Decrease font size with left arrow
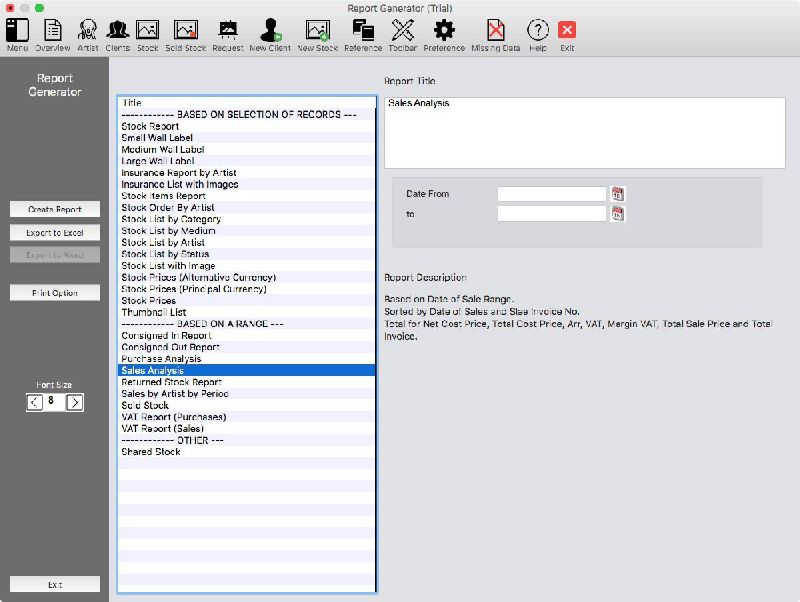The width and height of the screenshot is (800, 602). (x=34, y=403)
